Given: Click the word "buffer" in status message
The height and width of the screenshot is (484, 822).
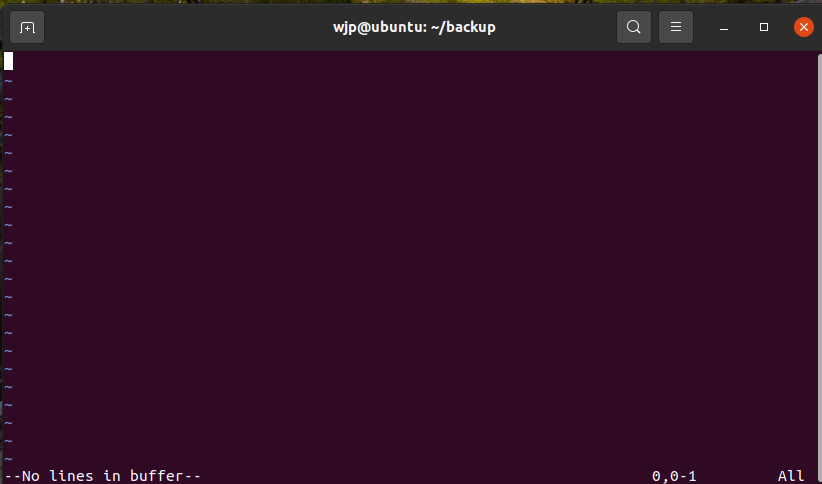Looking at the screenshot, I should [156, 476].
